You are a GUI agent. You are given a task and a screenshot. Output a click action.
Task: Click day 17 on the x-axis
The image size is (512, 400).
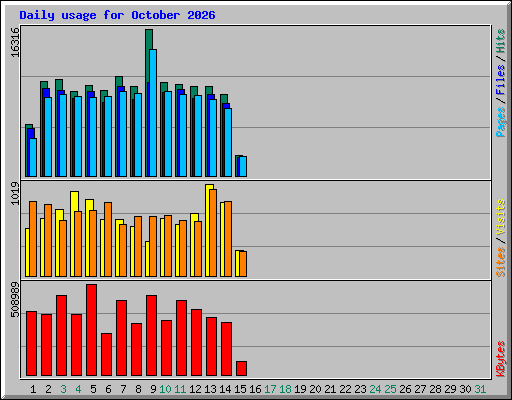(270, 389)
